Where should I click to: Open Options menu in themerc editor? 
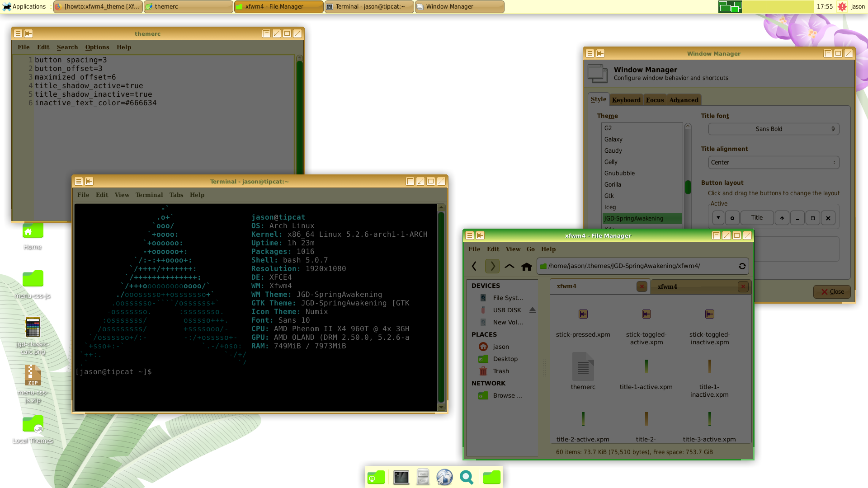97,47
